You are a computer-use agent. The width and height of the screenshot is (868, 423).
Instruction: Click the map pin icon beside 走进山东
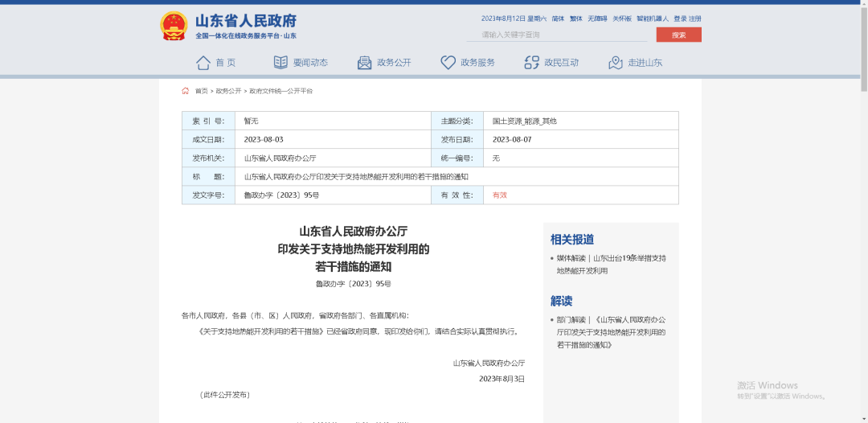[x=616, y=62]
